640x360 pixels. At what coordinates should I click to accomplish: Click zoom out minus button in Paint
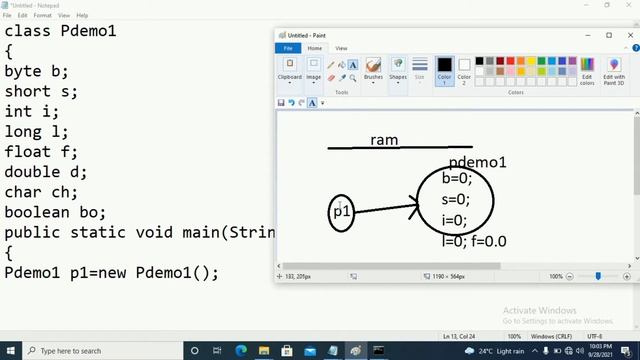(570, 277)
